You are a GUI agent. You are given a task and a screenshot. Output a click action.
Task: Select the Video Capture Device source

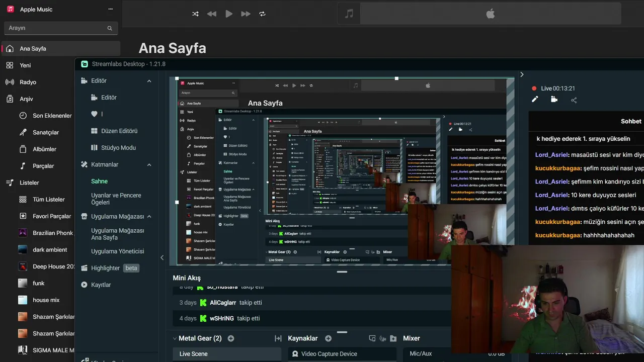click(x=342, y=354)
